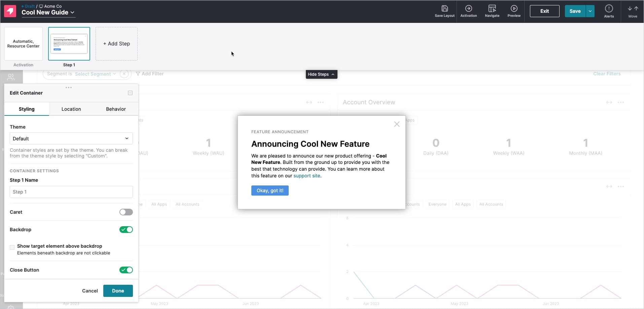Click the Exit button
Viewport: 644px width, 309px height.
coord(544,11)
